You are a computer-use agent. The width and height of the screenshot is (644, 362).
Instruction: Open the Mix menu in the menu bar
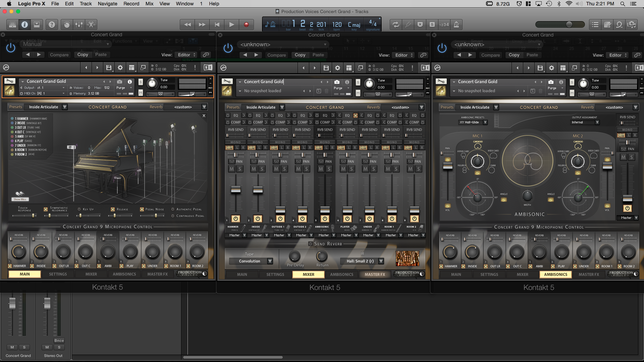(149, 4)
